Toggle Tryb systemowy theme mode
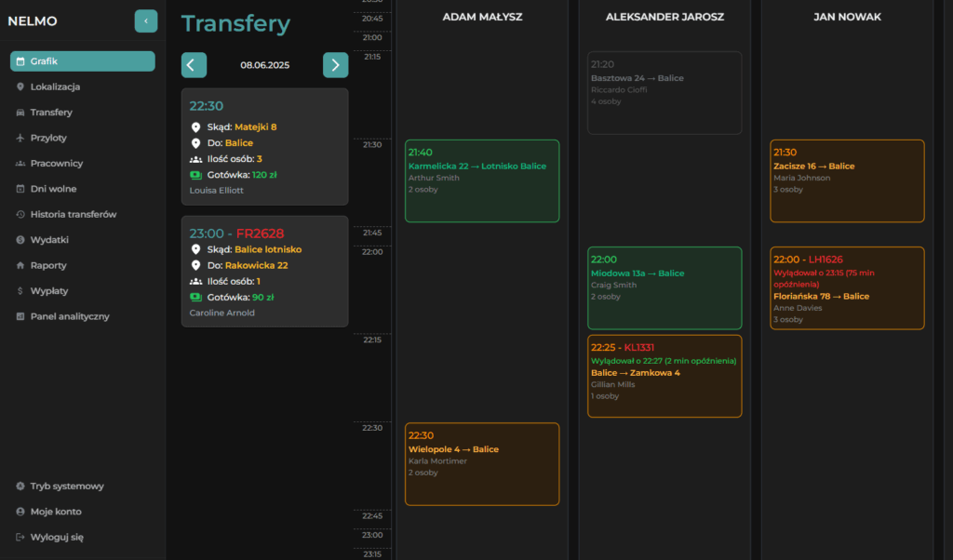This screenshot has height=560, width=953. 66,486
